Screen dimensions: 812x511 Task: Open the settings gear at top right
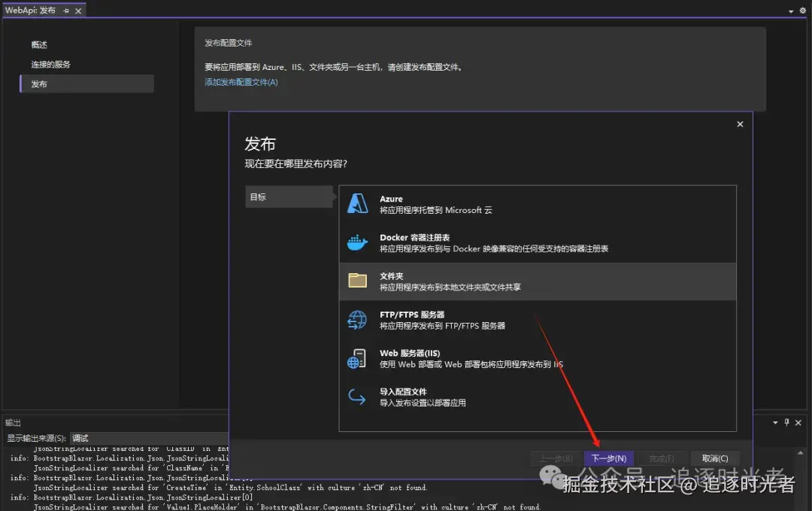[803, 11]
